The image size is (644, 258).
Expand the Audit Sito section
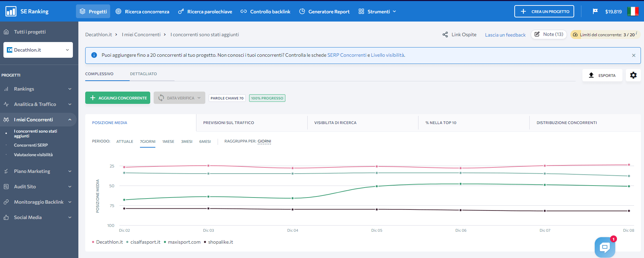70,187
